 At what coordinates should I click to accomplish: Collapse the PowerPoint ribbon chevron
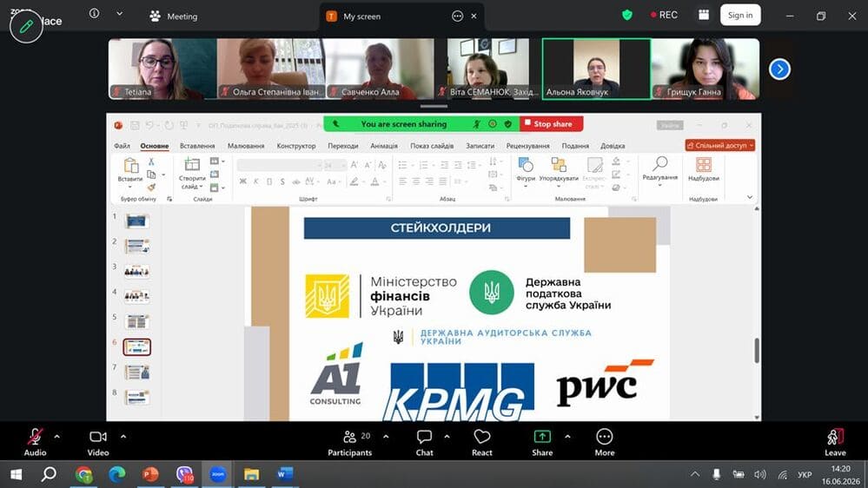click(750, 197)
